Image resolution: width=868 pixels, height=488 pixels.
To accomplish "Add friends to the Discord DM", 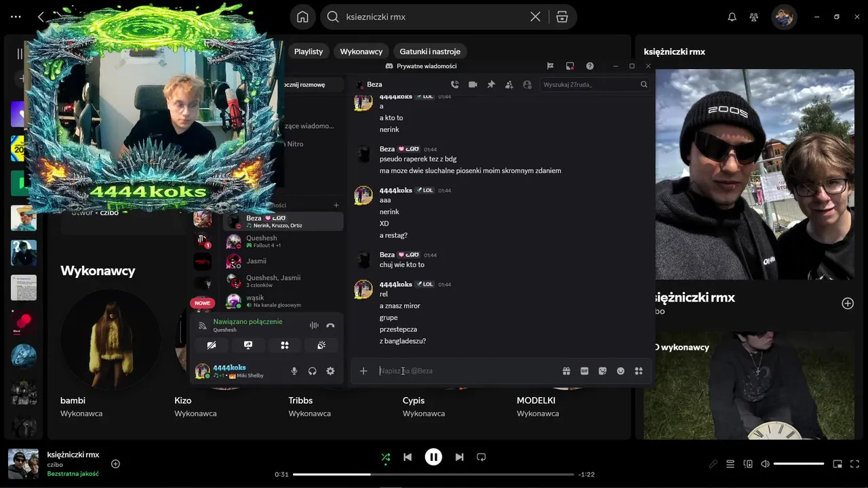I will click(x=509, y=85).
